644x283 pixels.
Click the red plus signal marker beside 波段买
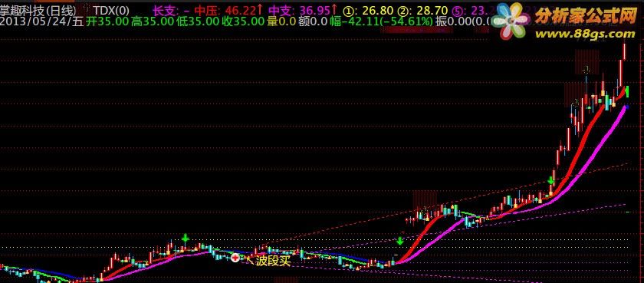235,258
